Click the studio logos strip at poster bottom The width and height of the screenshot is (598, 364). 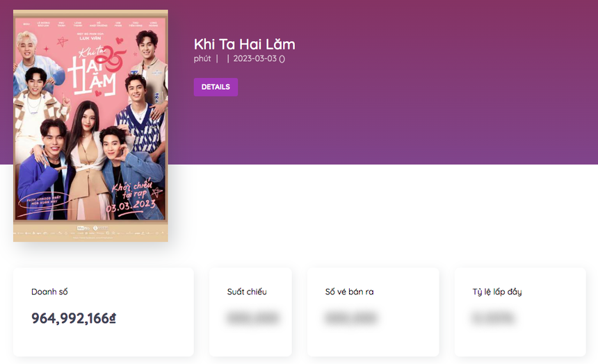[90, 233]
